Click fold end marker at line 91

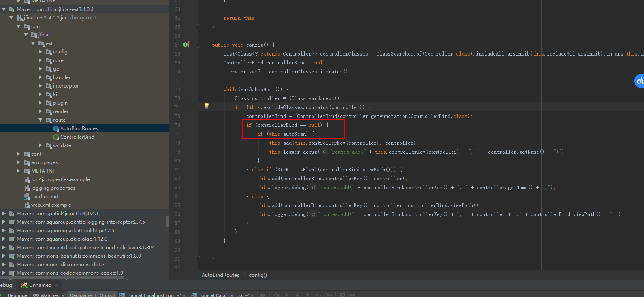tap(198, 258)
